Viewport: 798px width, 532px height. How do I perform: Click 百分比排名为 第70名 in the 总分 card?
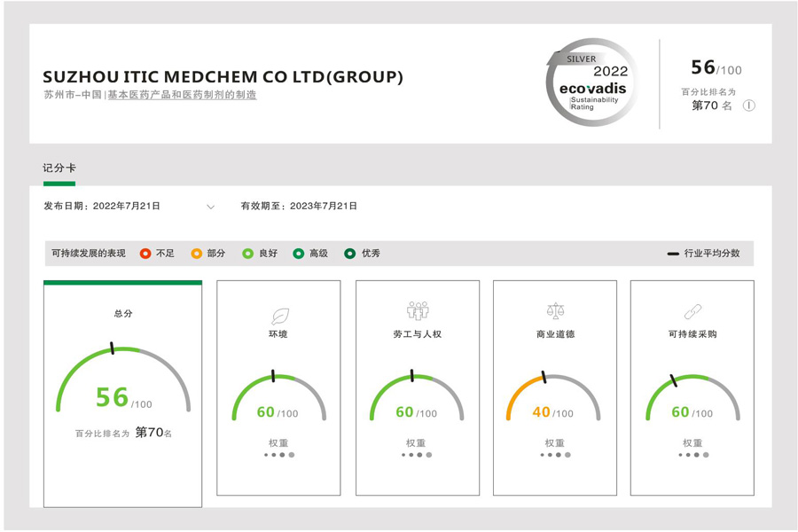[x=123, y=433]
